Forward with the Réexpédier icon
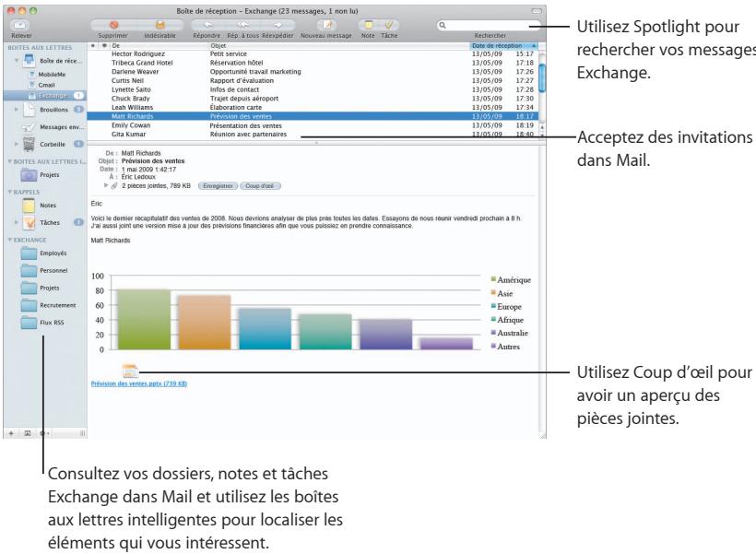Screen dimensions: 756x554 (x=278, y=25)
